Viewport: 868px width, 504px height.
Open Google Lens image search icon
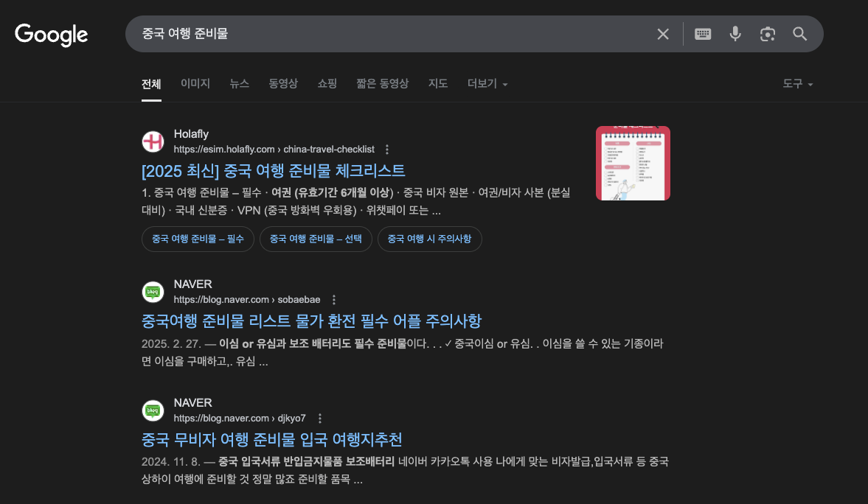coord(767,35)
